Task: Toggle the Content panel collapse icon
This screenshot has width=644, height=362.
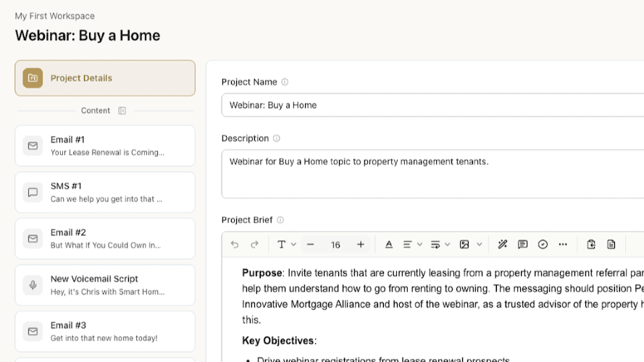Action: 122,111
